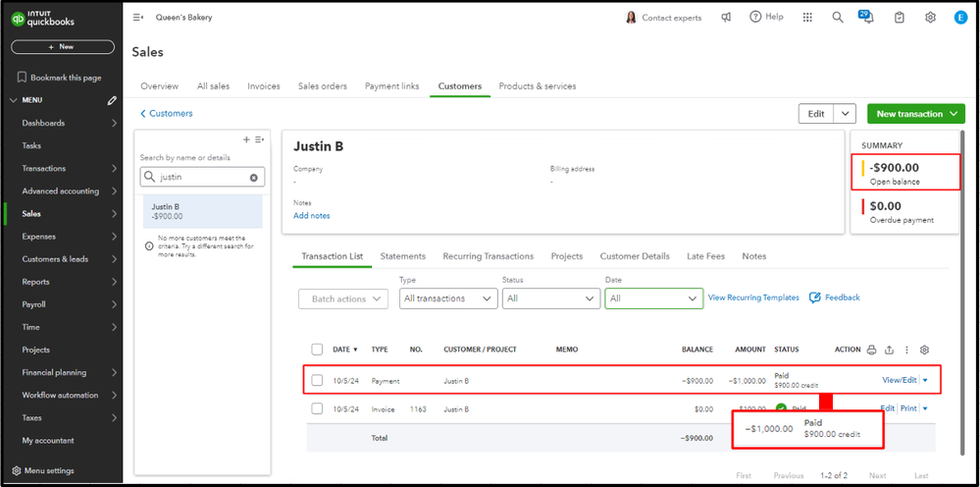The image size is (980, 487).
Task: Go back via the Customers link
Action: pyautogui.click(x=166, y=113)
